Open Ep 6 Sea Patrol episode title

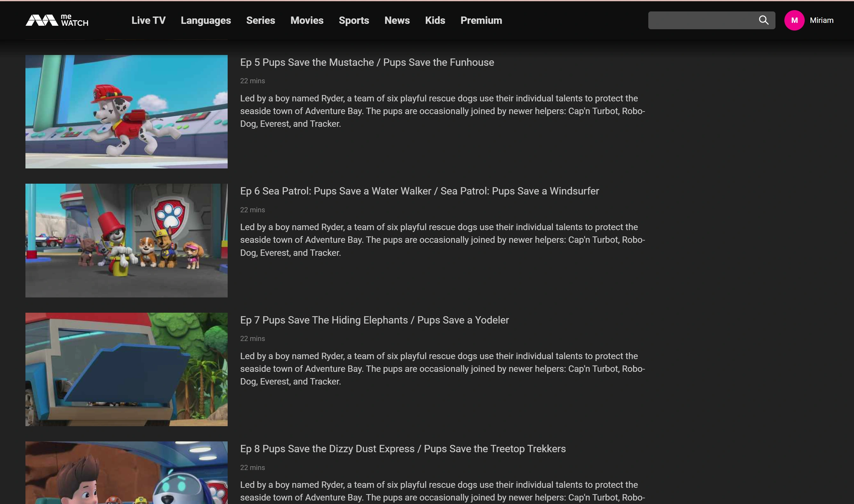click(419, 191)
